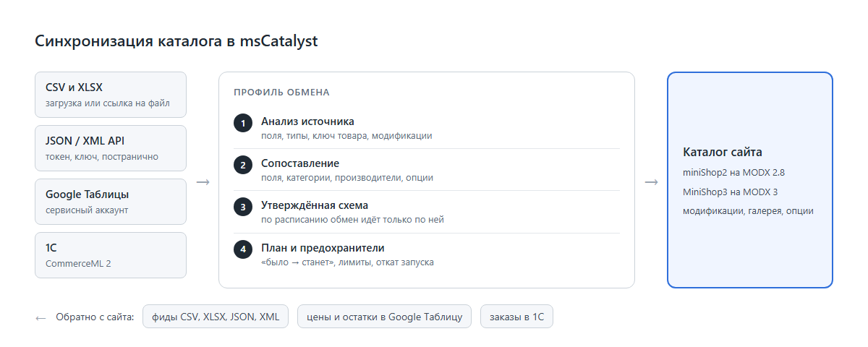Viewport: 868px width, 347px height.
Task: Click the Сопоставление step title
Action: [300, 163]
